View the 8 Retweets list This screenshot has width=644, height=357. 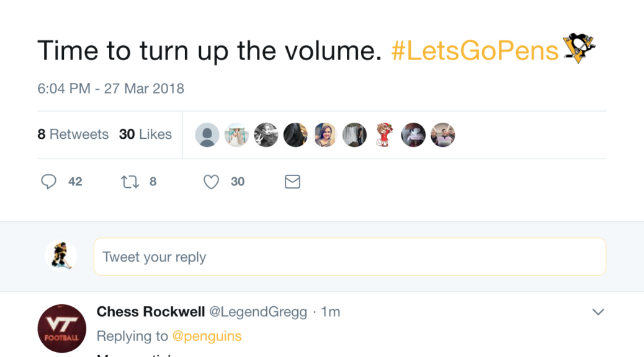tap(73, 134)
